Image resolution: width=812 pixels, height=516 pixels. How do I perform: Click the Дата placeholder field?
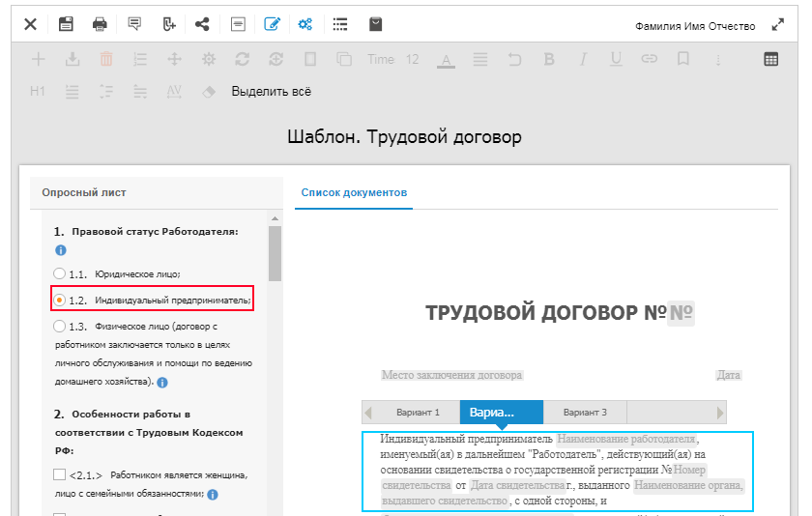pyautogui.click(x=729, y=375)
